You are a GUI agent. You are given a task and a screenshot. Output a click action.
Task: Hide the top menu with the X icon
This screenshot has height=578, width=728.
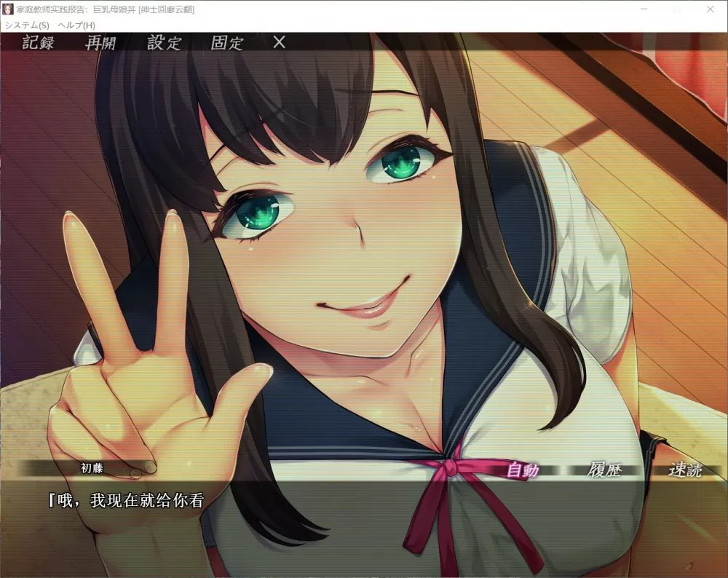279,42
